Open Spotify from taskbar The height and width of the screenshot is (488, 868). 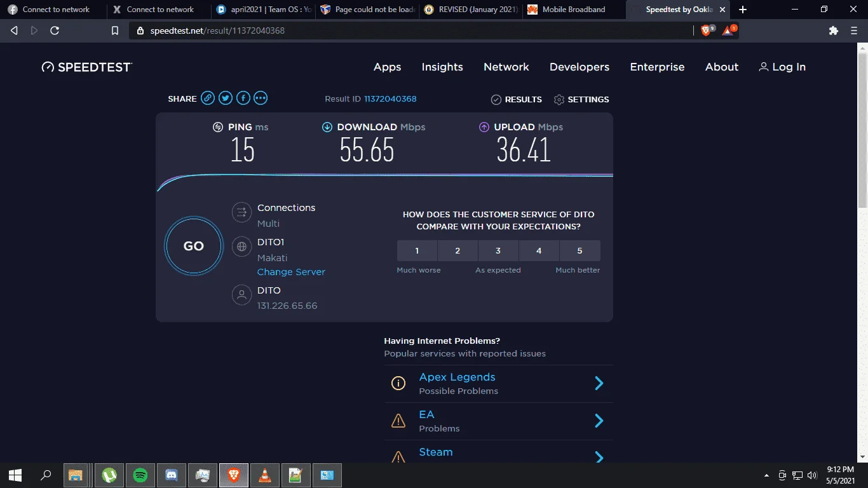[141, 475]
